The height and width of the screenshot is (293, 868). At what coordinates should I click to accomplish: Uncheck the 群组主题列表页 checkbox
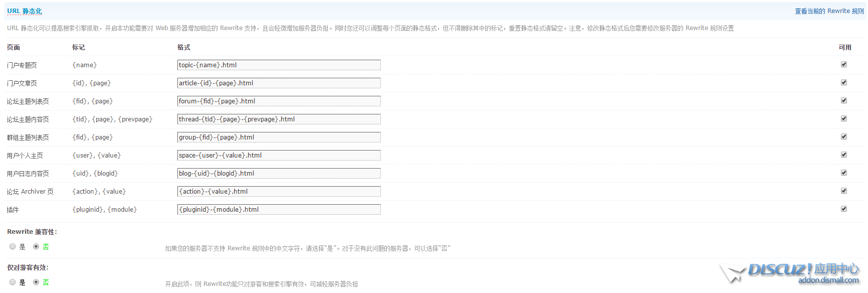[x=844, y=137]
